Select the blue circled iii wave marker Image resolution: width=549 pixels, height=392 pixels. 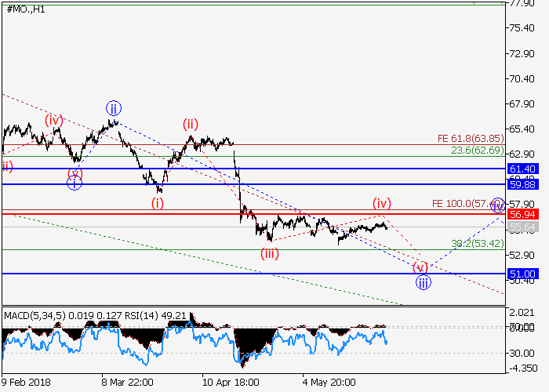tap(423, 283)
